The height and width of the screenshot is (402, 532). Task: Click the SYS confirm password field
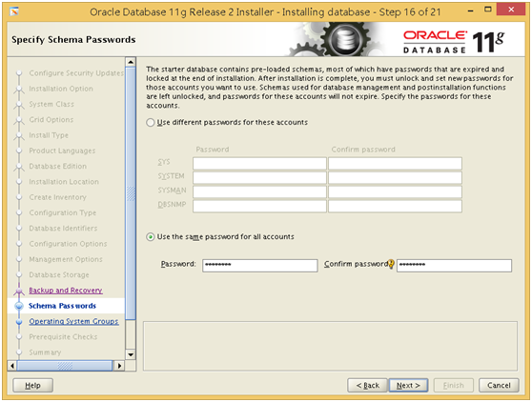395,164
